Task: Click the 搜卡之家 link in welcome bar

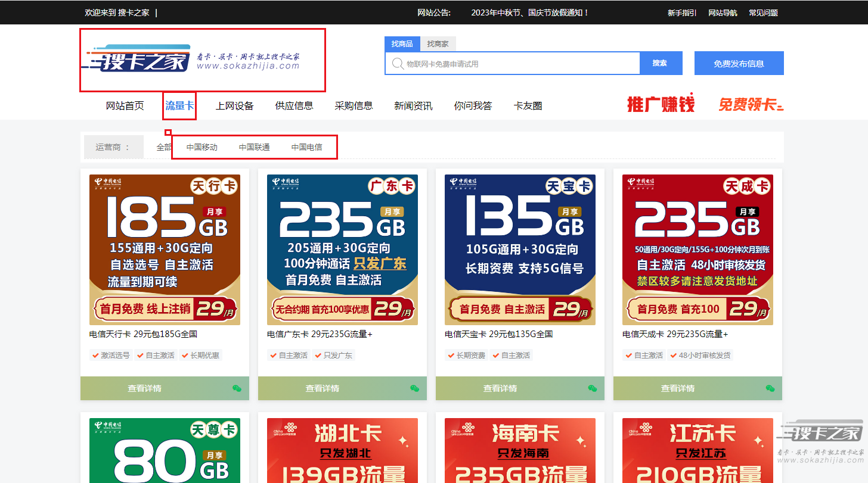Action: (x=134, y=13)
